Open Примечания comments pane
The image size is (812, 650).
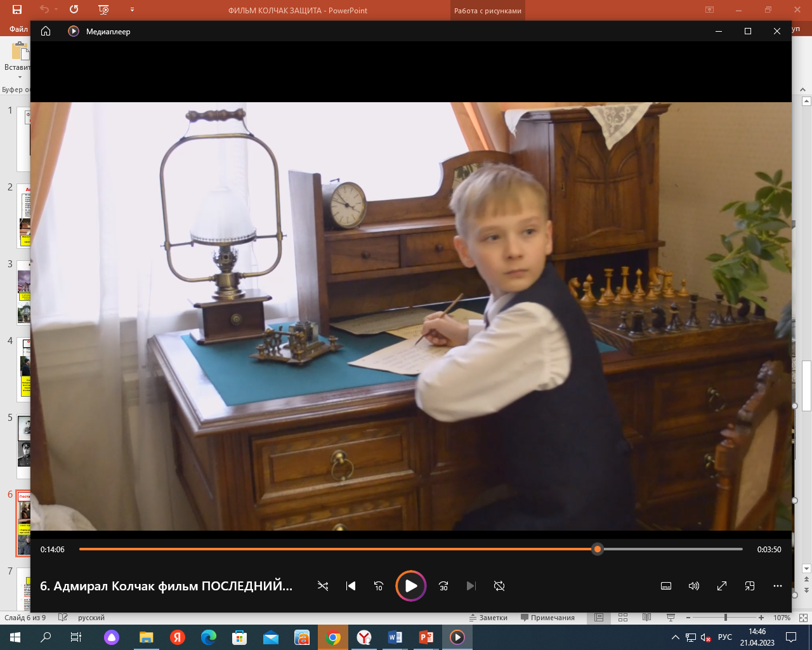(x=547, y=618)
